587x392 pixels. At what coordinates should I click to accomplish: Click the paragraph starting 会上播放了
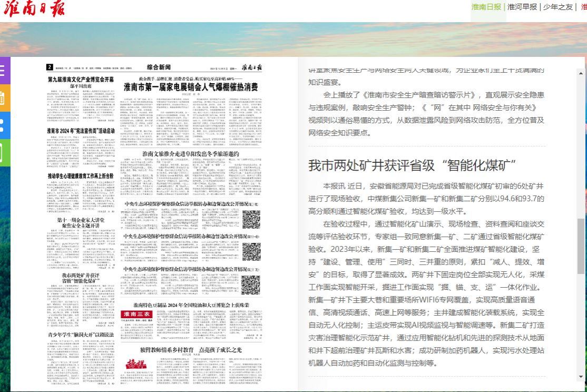coord(426,114)
